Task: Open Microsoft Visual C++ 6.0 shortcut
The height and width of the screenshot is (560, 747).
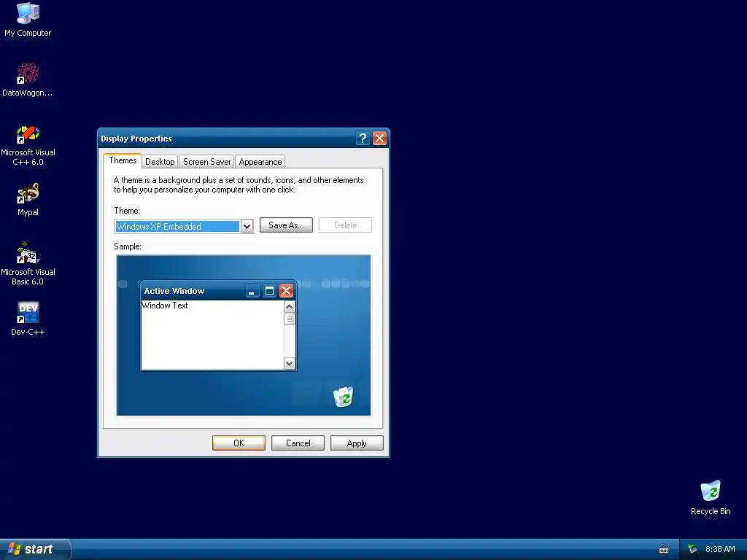Action: pos(28,145)
